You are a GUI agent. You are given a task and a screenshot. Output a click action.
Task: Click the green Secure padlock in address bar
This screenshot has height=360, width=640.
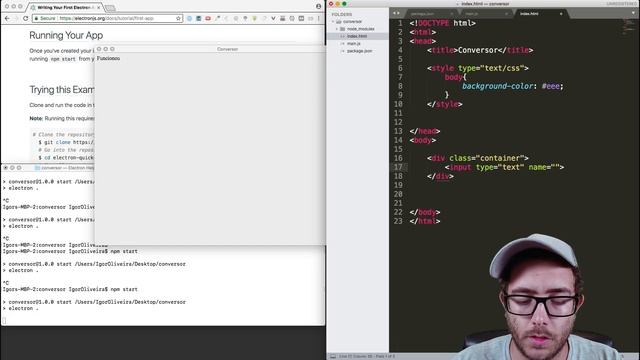36,18
